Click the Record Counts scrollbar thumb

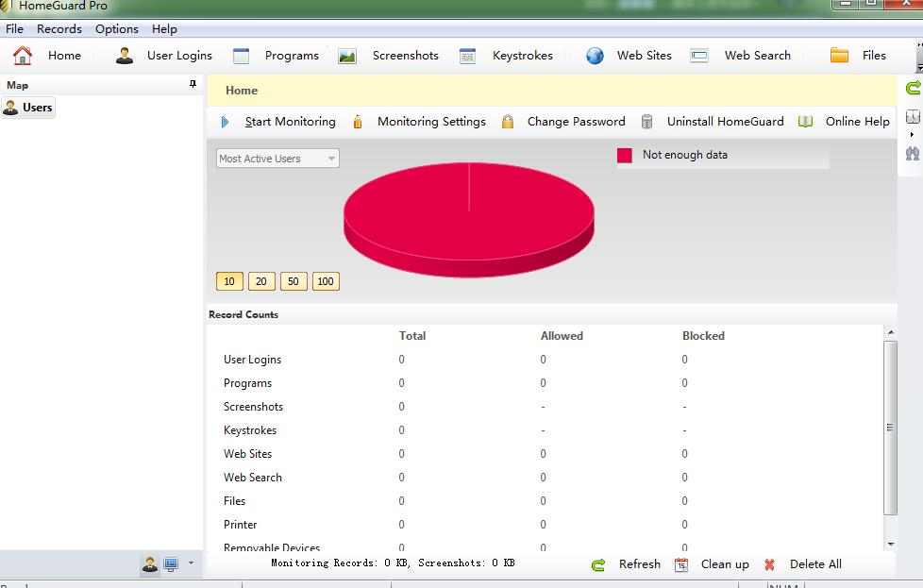pyautogui.click(x=891, y=428)
